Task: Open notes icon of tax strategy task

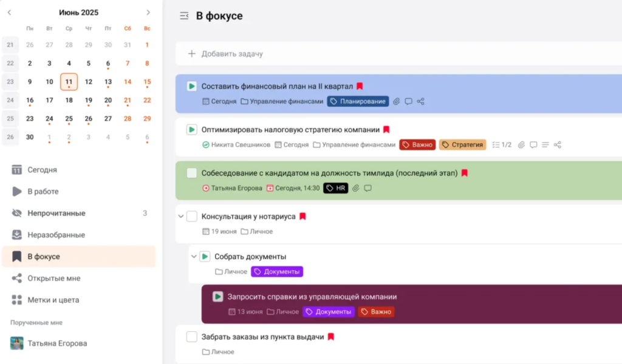Action: click(545, 145)
